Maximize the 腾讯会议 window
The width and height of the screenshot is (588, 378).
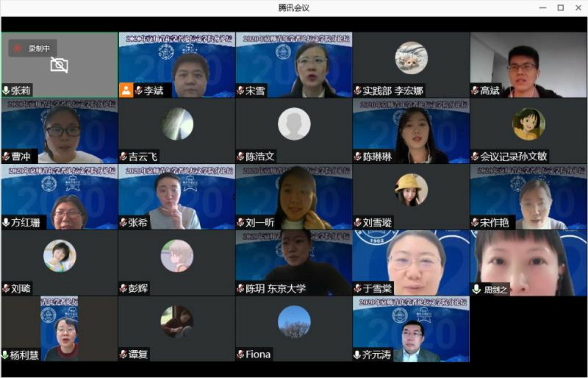(560, 8)
